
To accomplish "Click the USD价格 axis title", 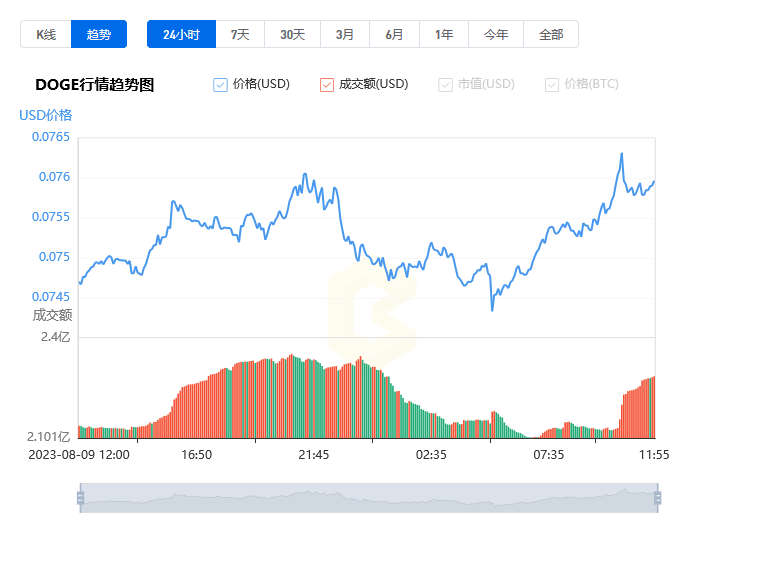I will [x=46, y=115].
